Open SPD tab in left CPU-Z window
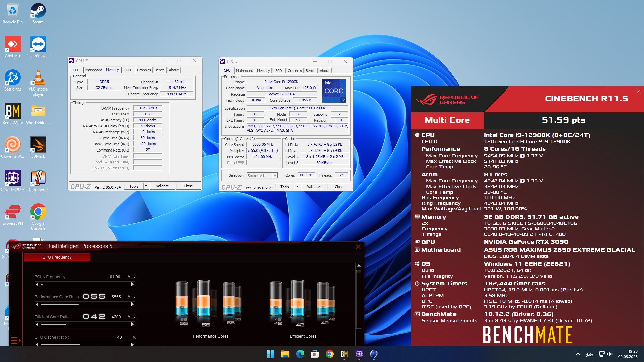 point(128,70)
